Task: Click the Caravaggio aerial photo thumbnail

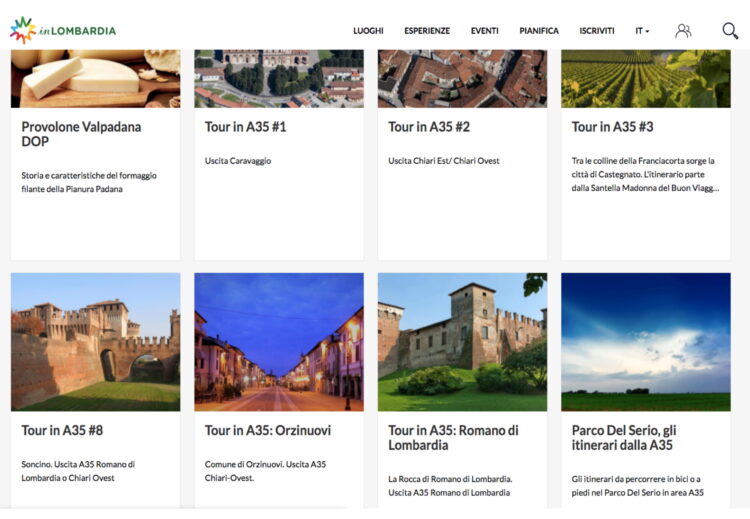Action: 279,78
